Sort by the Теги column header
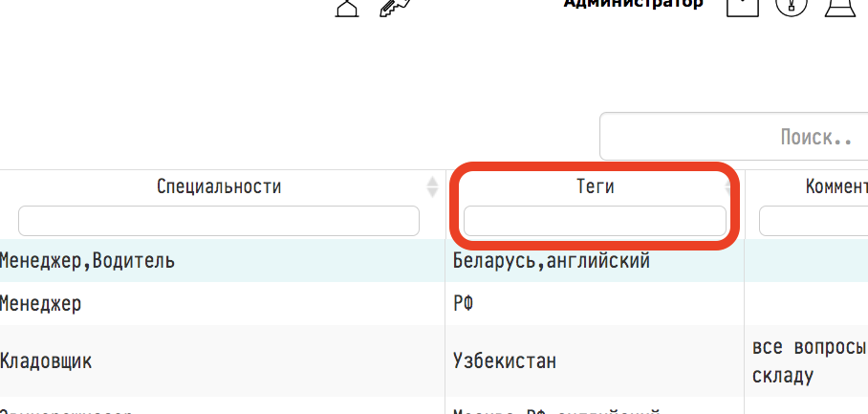Viewport: 868px width, 414px height. pyautogui.click(x=596, y=187)
